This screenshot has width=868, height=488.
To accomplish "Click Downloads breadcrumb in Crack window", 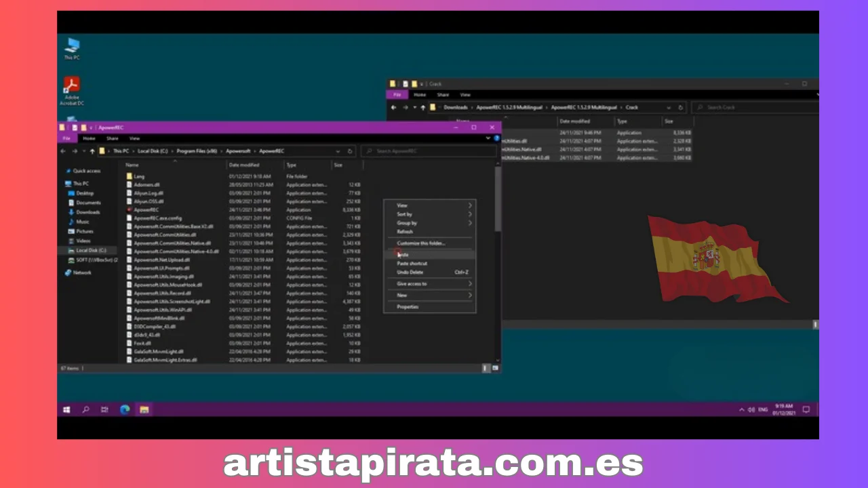I will (x=456, y=107).
